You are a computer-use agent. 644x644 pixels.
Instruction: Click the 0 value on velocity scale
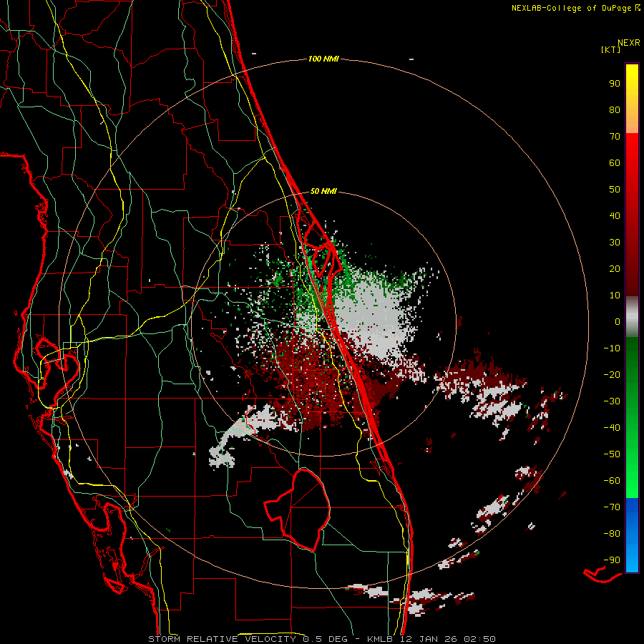(618, 321)
